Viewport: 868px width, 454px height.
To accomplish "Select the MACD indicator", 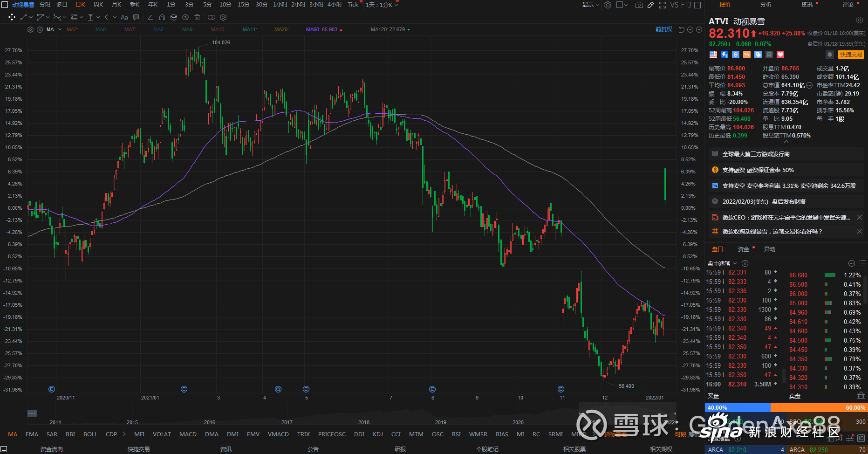I will (x=188, y=434).
